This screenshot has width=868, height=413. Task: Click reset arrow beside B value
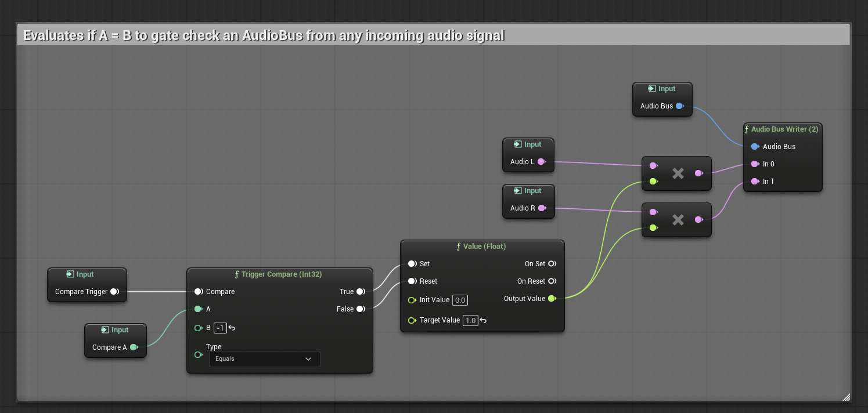pyautogui.click(x=232, y=328)
